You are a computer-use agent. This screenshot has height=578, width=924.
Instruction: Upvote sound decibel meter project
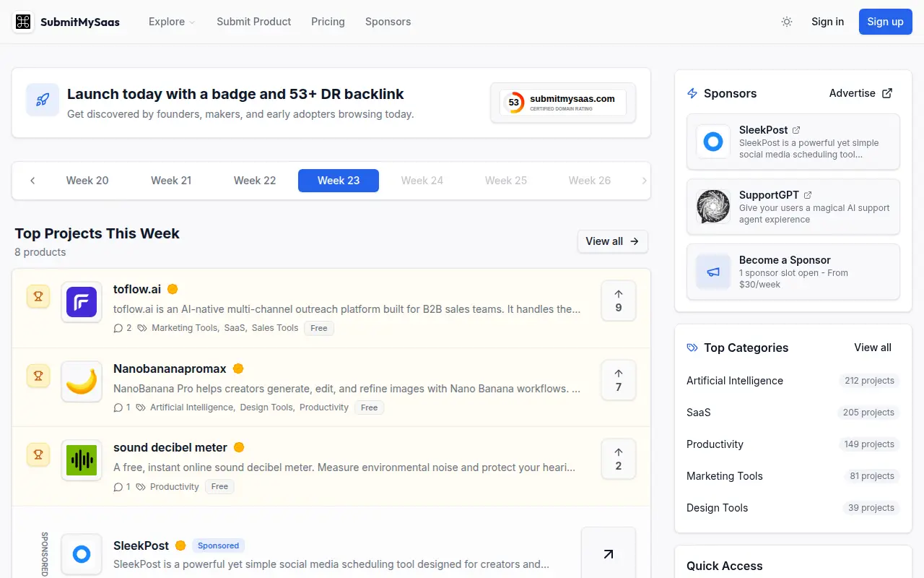pyautogui.click(x=619, y=459)
